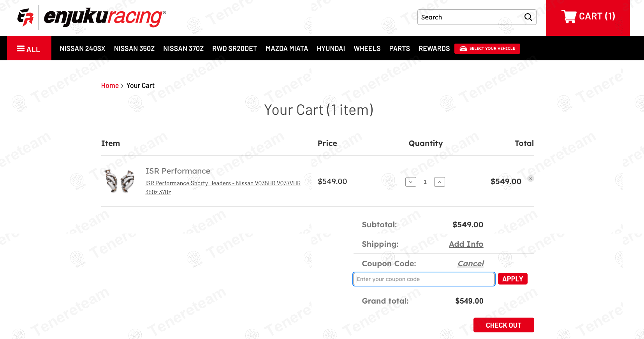Click the Enjuku Racing logo
Viewport: 644px width, 339px height.
(x=91, y=18)
